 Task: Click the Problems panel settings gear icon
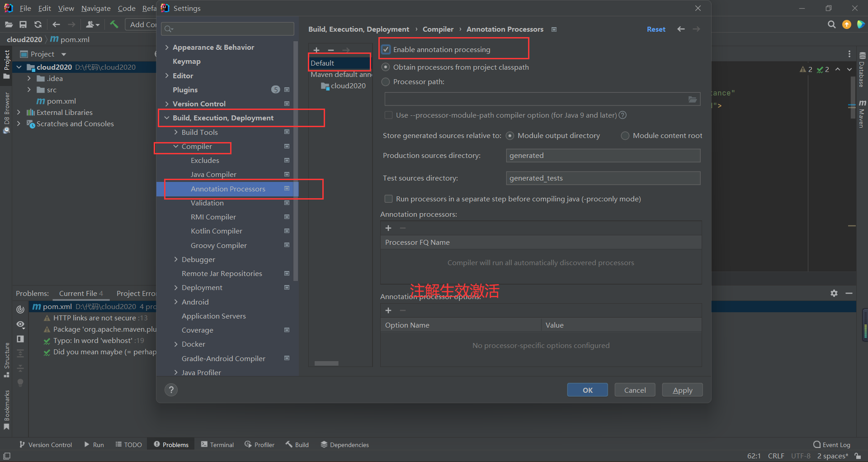834,293
